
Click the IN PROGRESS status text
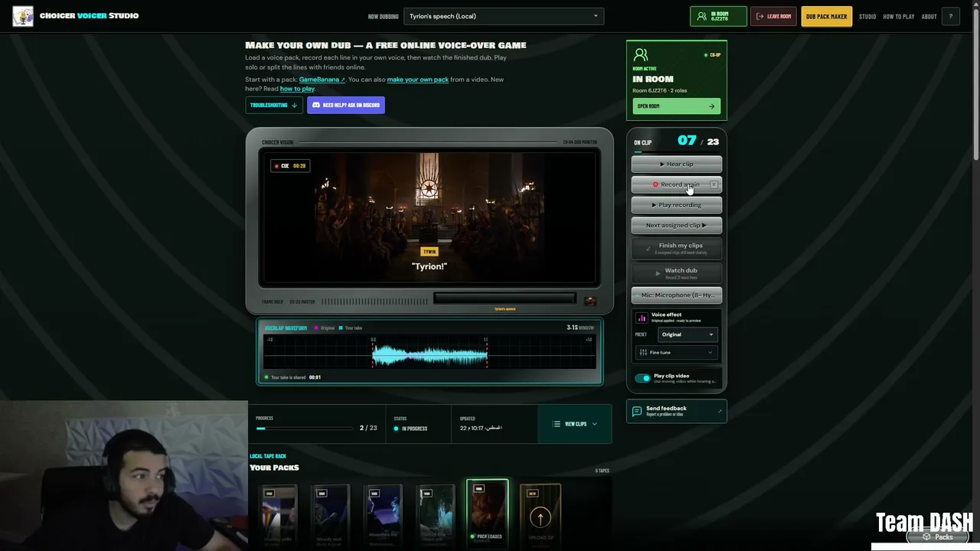[414, 429]
